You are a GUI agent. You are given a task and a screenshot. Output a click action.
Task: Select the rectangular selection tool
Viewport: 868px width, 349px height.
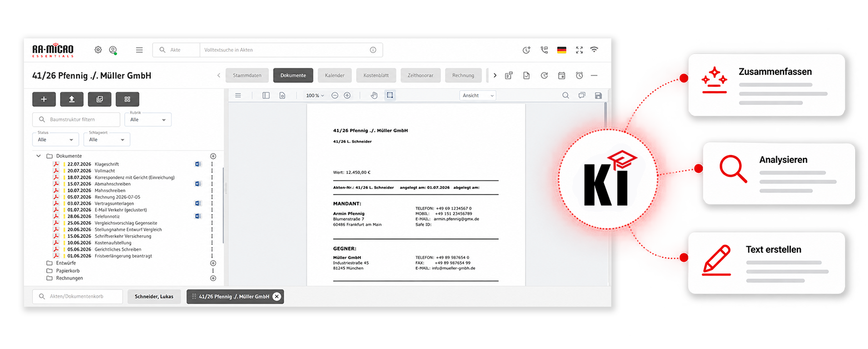(x=390, y=96)
